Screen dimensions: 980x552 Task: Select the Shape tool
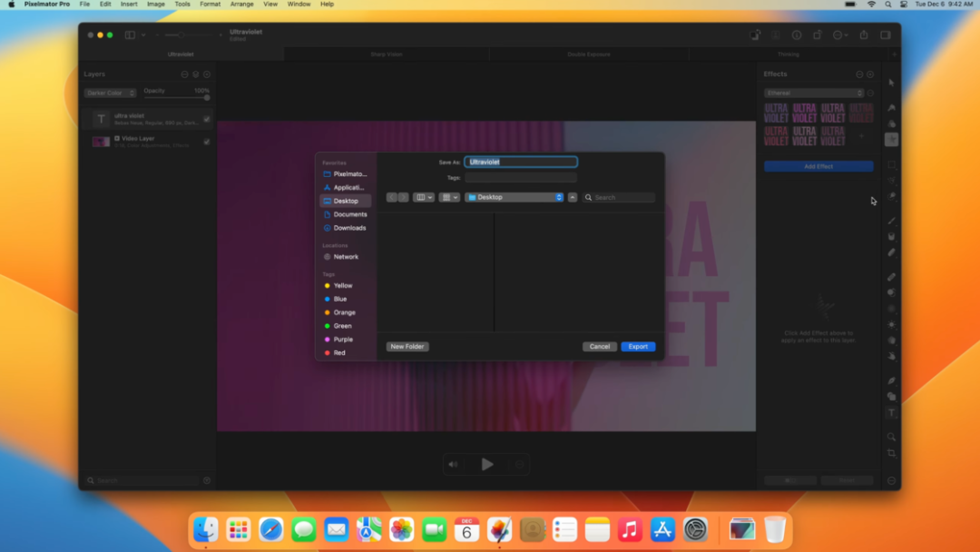pos(891,397)
